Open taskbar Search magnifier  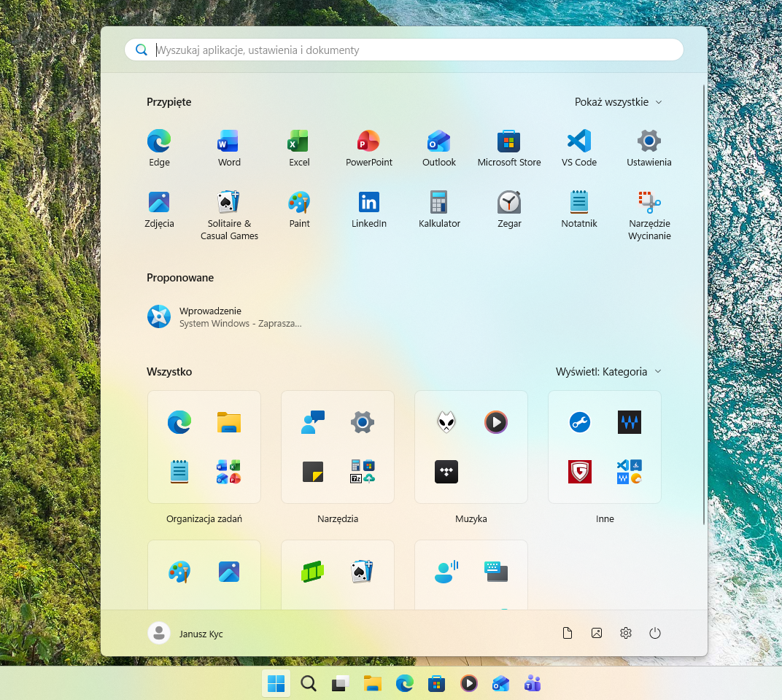coord(309,683)
